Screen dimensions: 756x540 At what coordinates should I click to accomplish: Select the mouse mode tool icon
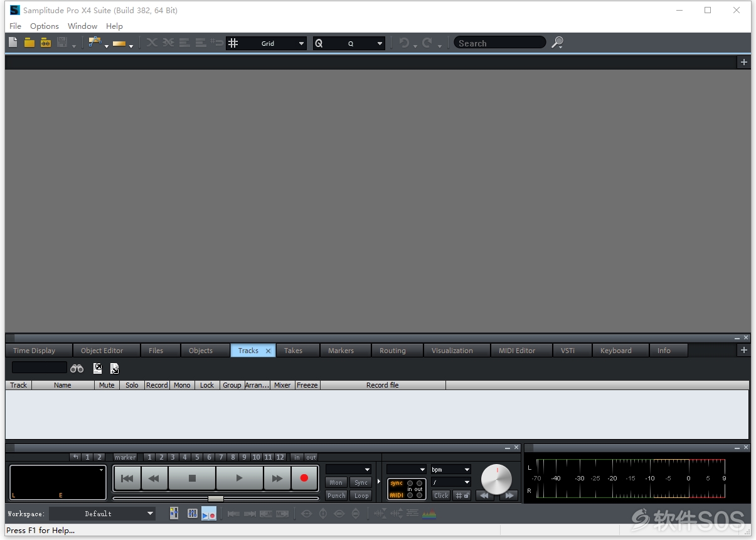click(x=95, y=43)
